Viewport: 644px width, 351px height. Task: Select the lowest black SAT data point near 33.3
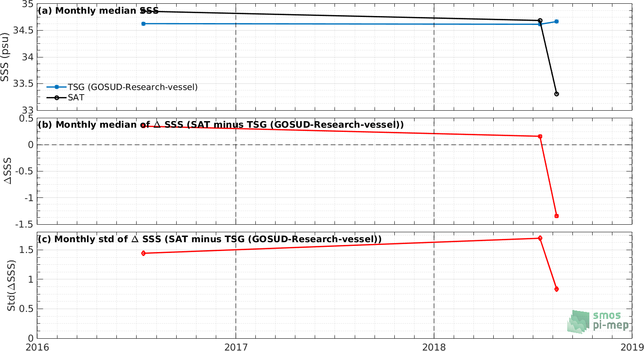[556, 94]
